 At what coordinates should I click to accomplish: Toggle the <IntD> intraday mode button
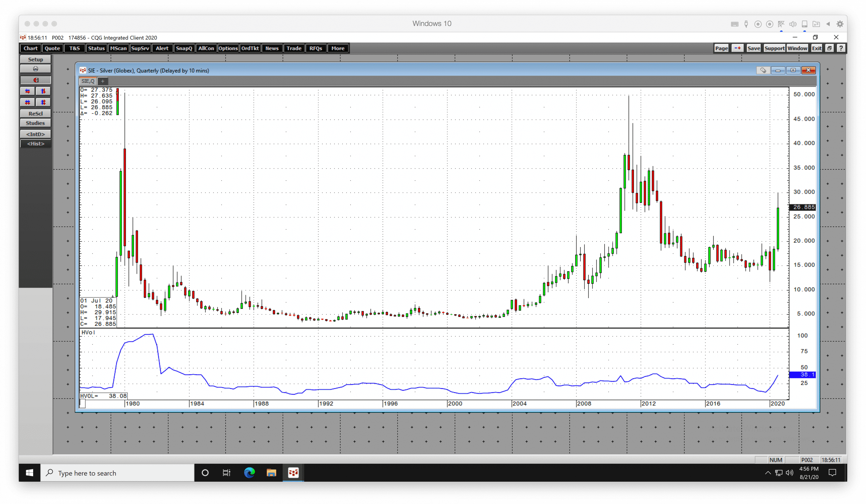click(x=36, y=134)
